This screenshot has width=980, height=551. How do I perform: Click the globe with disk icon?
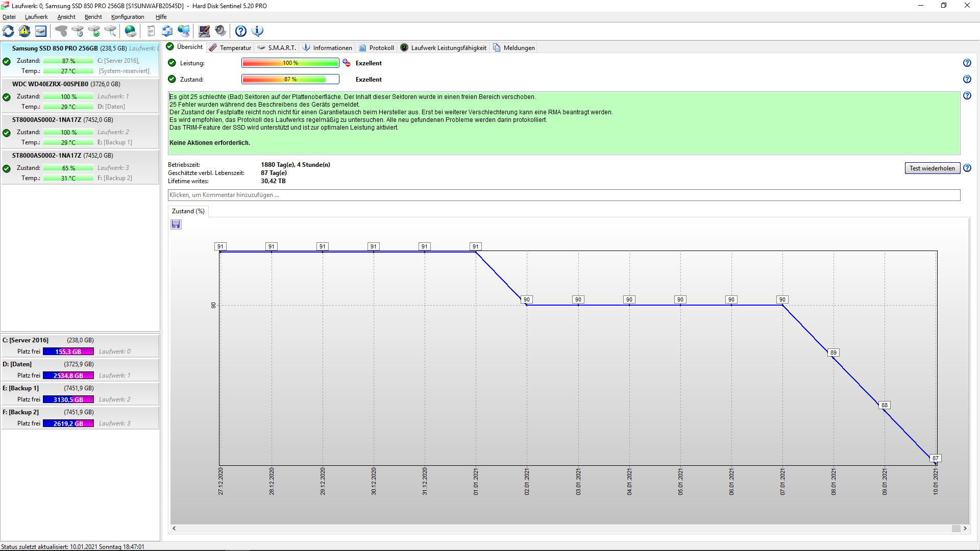pyautogui.click(x=131, y=31)
